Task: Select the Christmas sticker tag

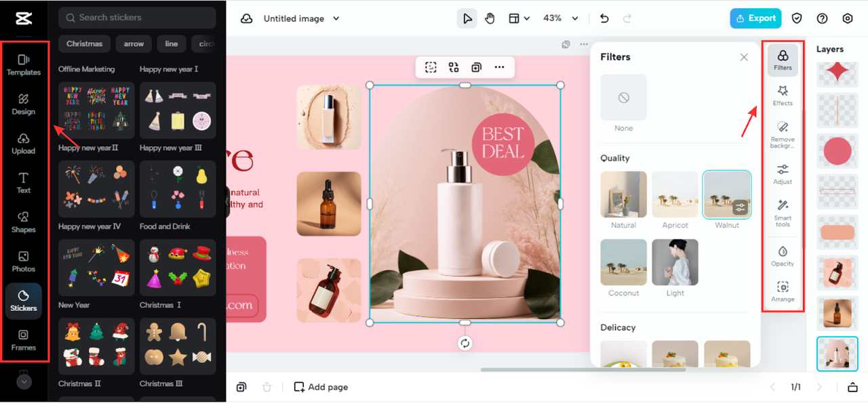Action: click(x=85, y=43)
